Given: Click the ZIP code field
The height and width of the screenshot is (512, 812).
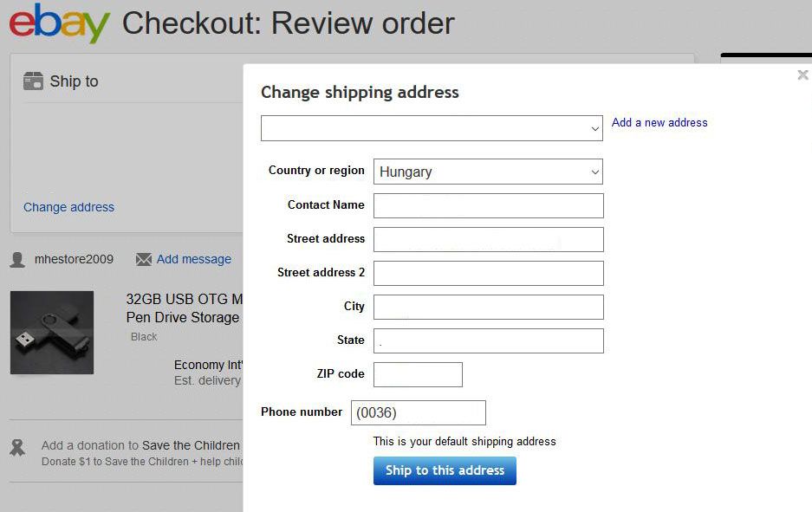Looking at the screenshot, I should [418, 374].
